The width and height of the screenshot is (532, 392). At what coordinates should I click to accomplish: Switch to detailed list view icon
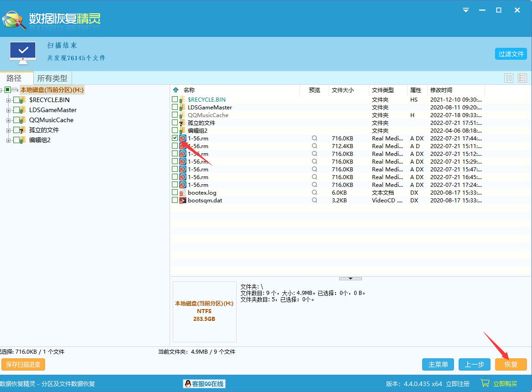click(x=522, y=78)
